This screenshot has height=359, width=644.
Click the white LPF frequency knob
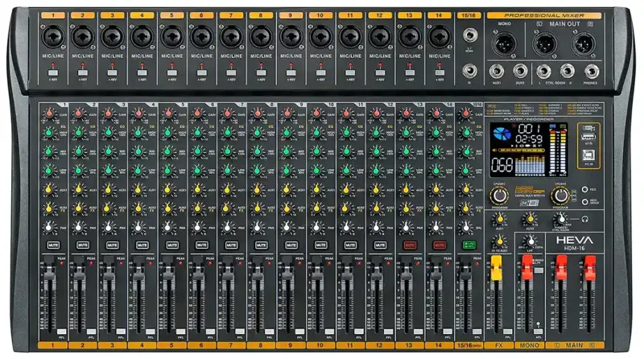tap(530, 241)
